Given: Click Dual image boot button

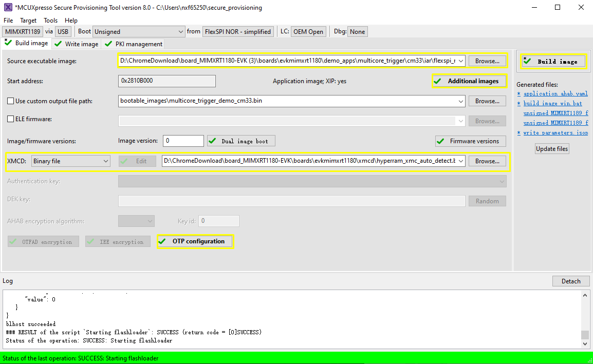Looking at the screenshot, I should [x=241, y=141].
